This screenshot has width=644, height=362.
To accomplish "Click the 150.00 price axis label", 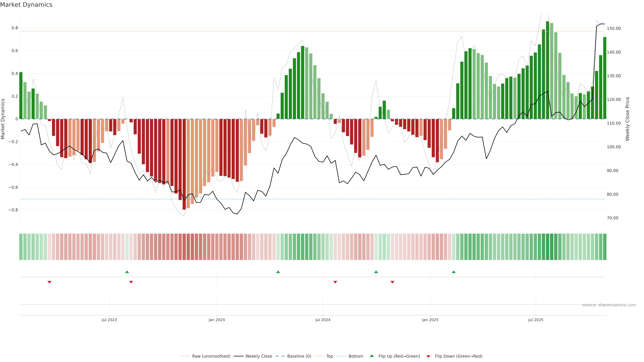I will coord(614,28).
